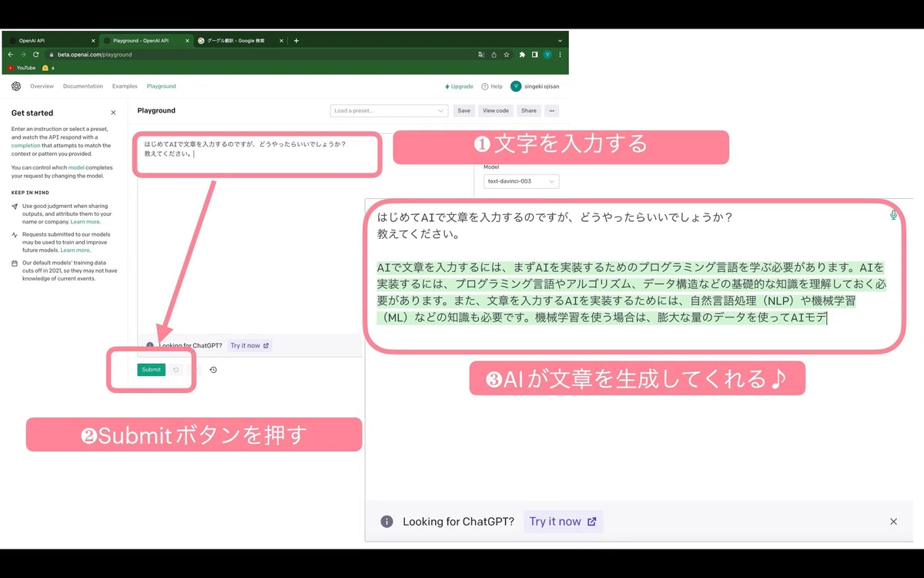
Task: Click the Share button
Action: tap(529, 110)
